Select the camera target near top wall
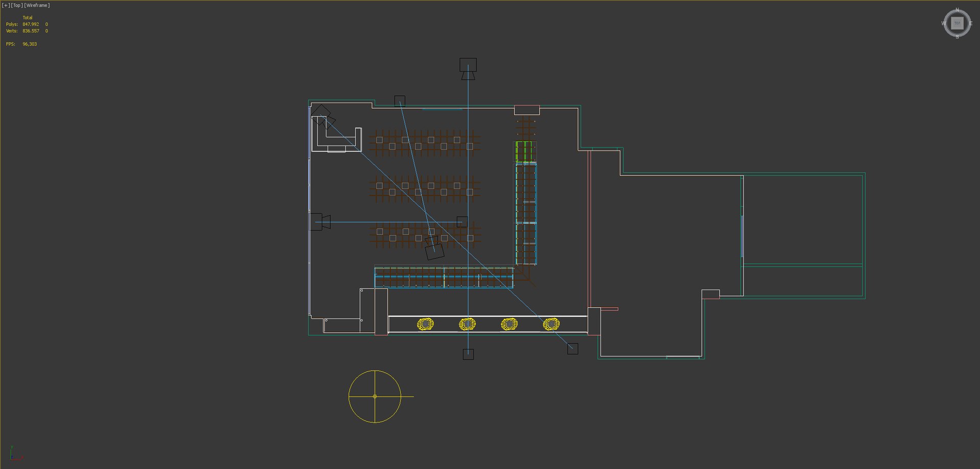Viewport: 980px width, 469px height. [x=400, y=101]
